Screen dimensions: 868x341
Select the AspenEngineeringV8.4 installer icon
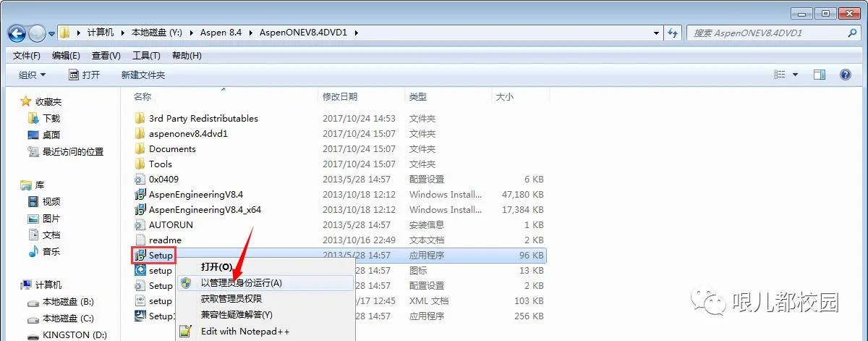140,194
